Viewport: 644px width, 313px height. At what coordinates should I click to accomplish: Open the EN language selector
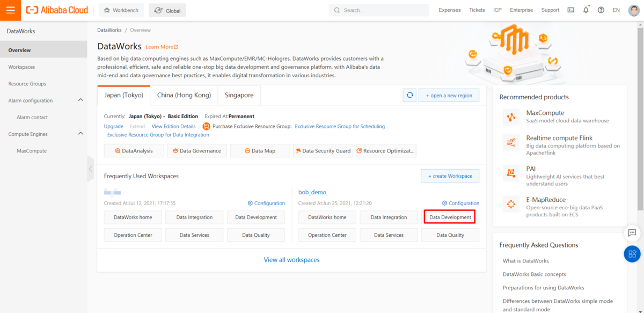click(x=616, y=10)
